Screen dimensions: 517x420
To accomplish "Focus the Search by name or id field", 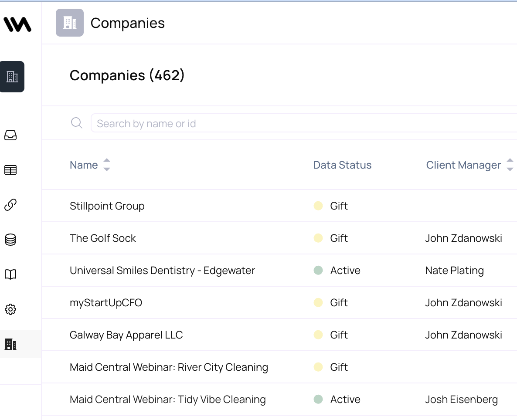I will tap(303, 123).
